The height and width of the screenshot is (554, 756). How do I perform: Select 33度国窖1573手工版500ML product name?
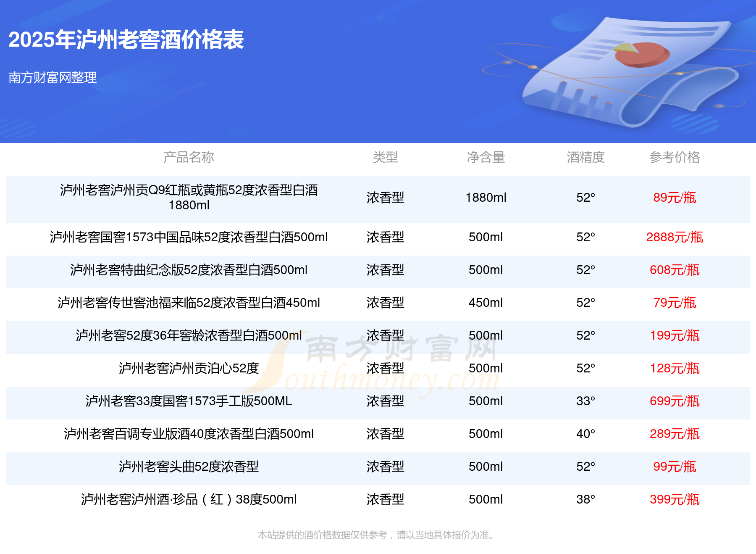click(189, 401)
